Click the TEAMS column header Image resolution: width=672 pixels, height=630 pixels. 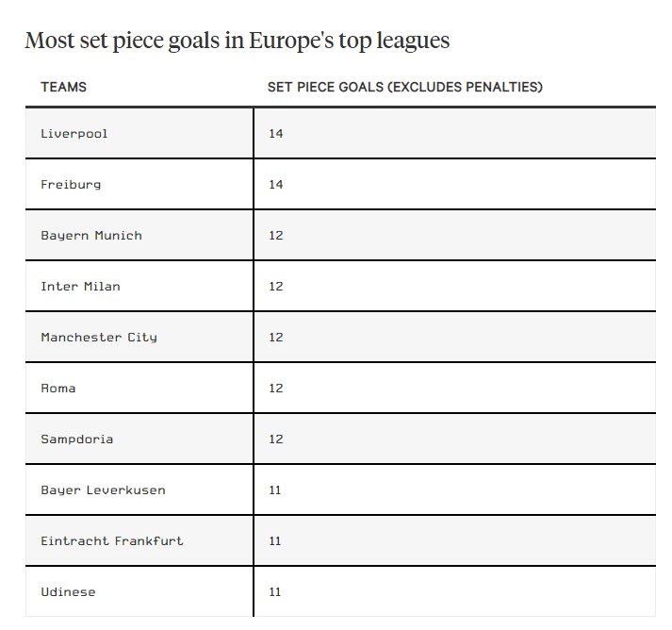63,87
